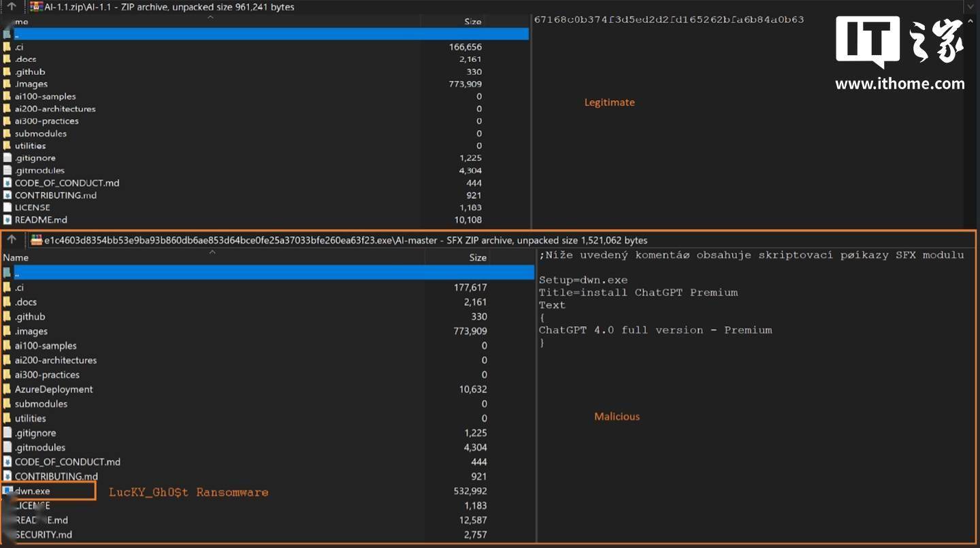Viewport: 980px width, 548px height.
Task: Click ai100-samples folder icon in AI-1.1.zip archive
Action: coord(7,96)
